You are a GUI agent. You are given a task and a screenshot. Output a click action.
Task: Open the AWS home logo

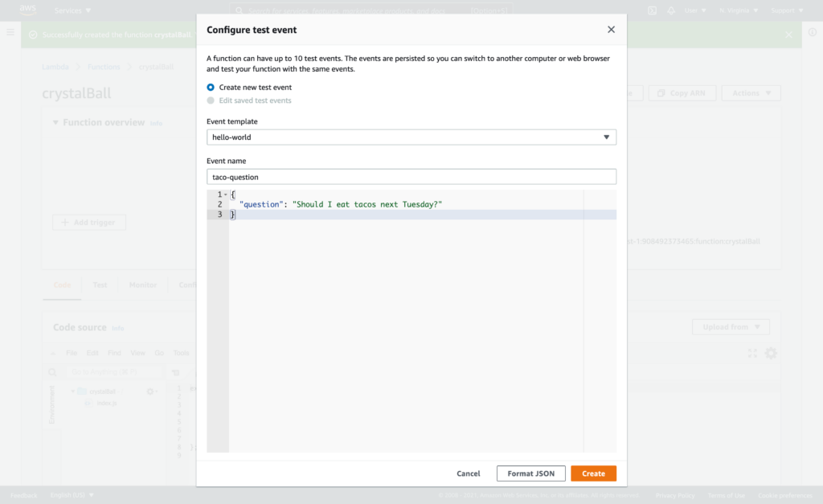click(28, 10)
